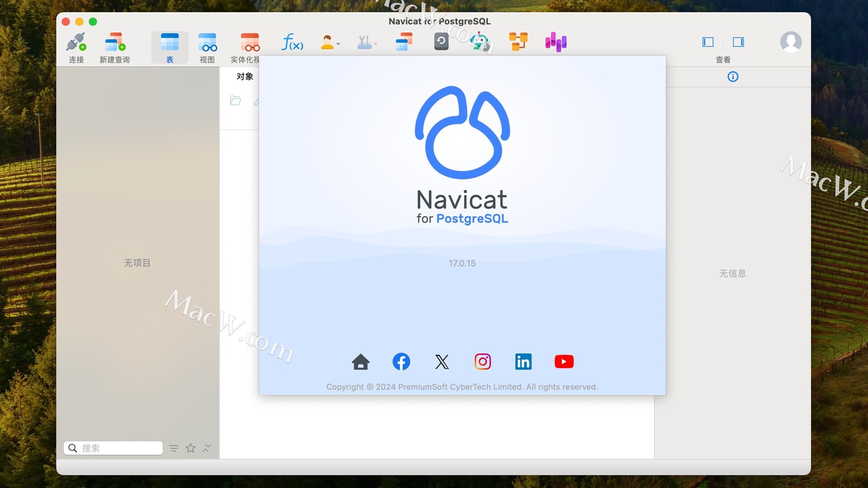Select the 表 tables toolbar button

pos(170,47)
